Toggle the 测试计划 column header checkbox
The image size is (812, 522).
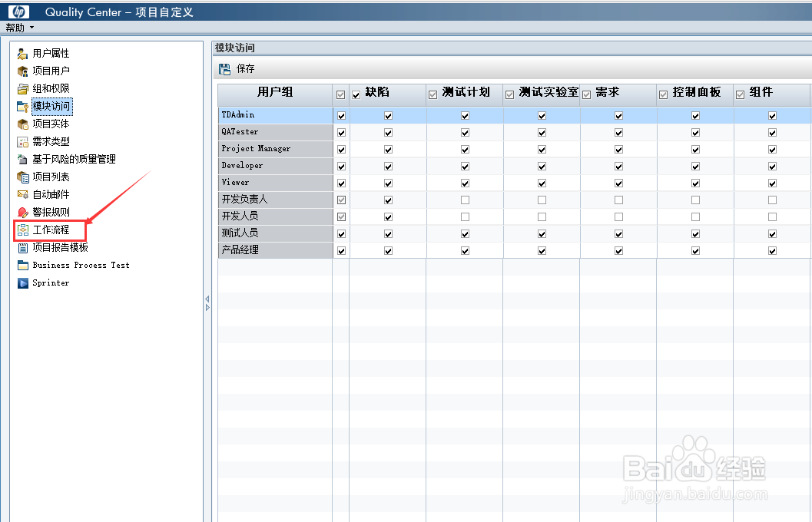[x=433, y=94]
